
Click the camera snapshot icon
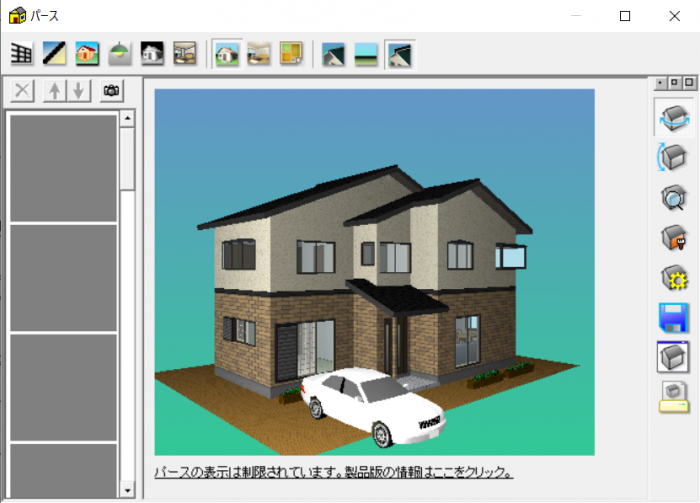112,91
